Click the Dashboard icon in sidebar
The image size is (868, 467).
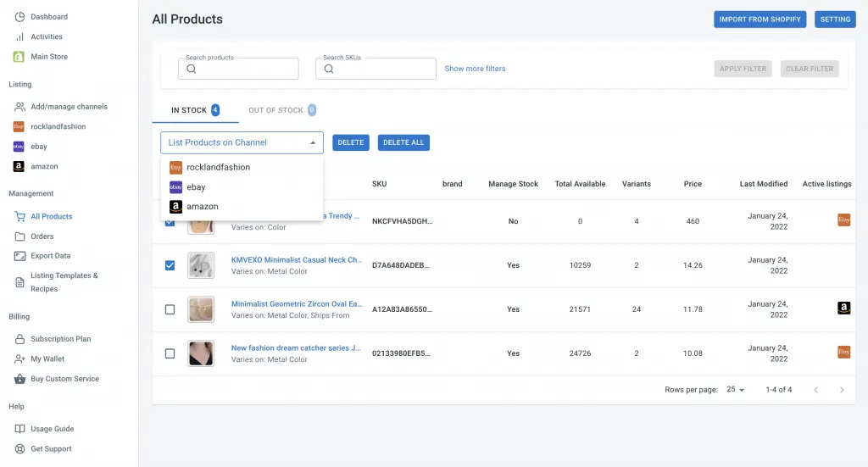coord(19,17)
